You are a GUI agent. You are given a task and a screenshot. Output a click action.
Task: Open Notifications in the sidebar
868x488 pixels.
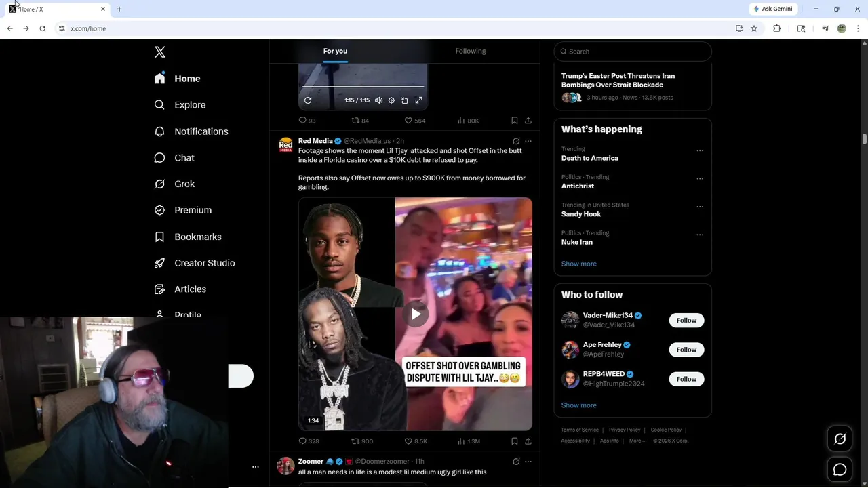tap(191, 131)
